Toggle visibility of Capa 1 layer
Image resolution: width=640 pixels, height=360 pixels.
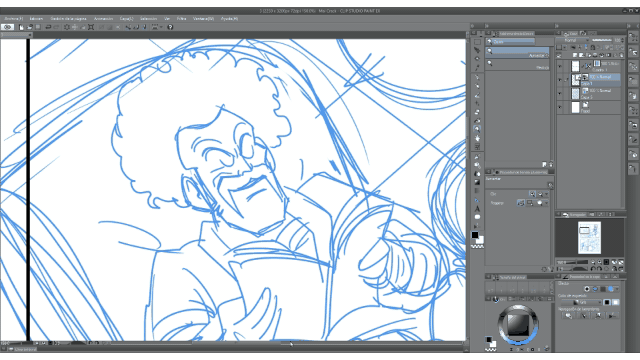click(560, 80)
